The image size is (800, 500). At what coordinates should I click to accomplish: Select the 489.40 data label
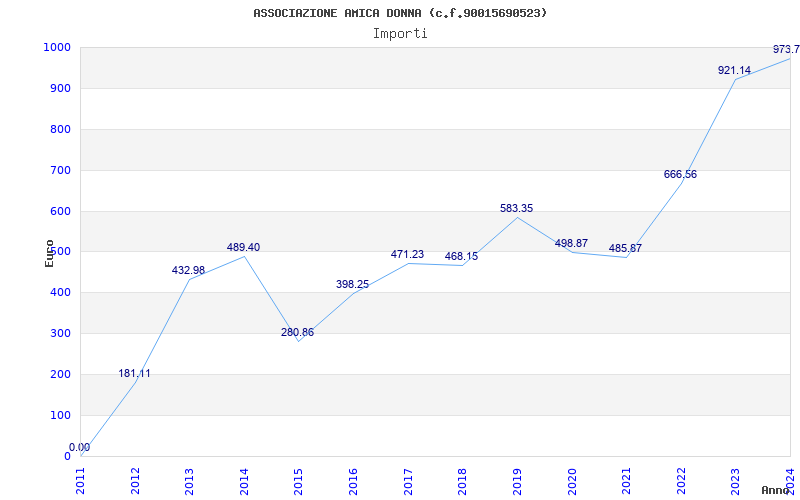(x=243, y=247)
